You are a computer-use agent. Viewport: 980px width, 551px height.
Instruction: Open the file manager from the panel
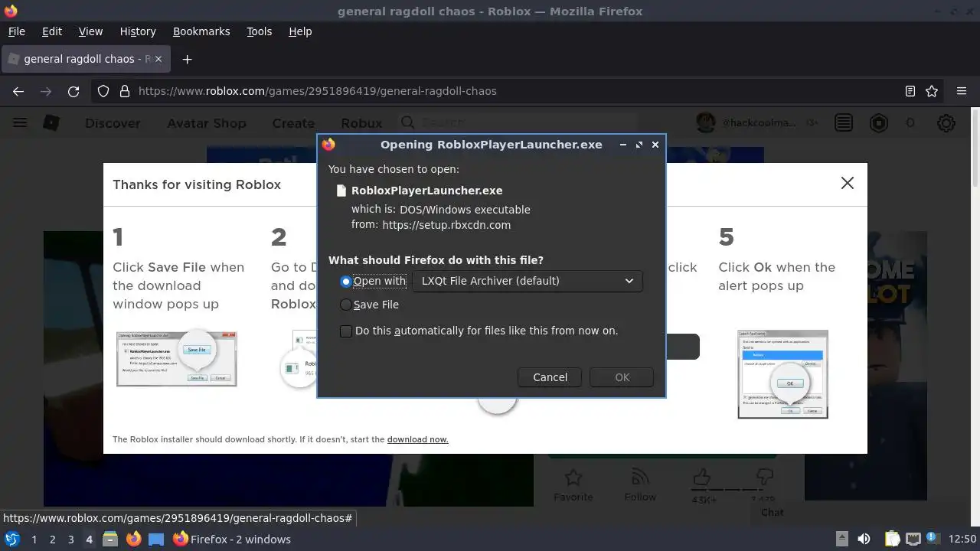pyautogui.click(x=110, y=540)
